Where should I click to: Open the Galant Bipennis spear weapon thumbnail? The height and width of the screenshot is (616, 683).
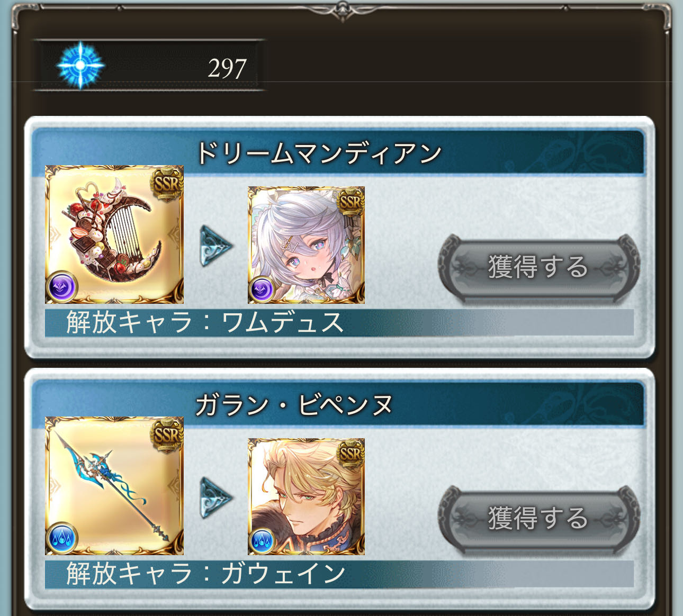coord(114,486)
